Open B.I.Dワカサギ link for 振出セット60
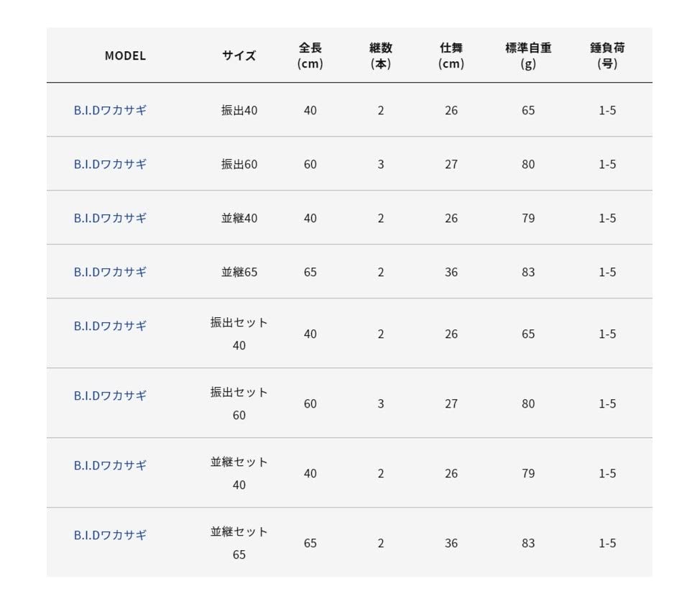The height and width of the screenshot is (604, 700). (x=110, y=395)
